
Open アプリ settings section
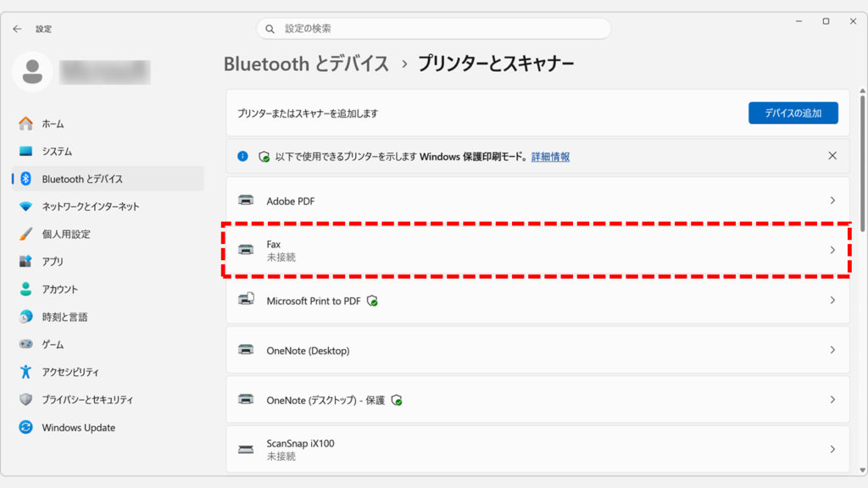[x=108, y=261]
